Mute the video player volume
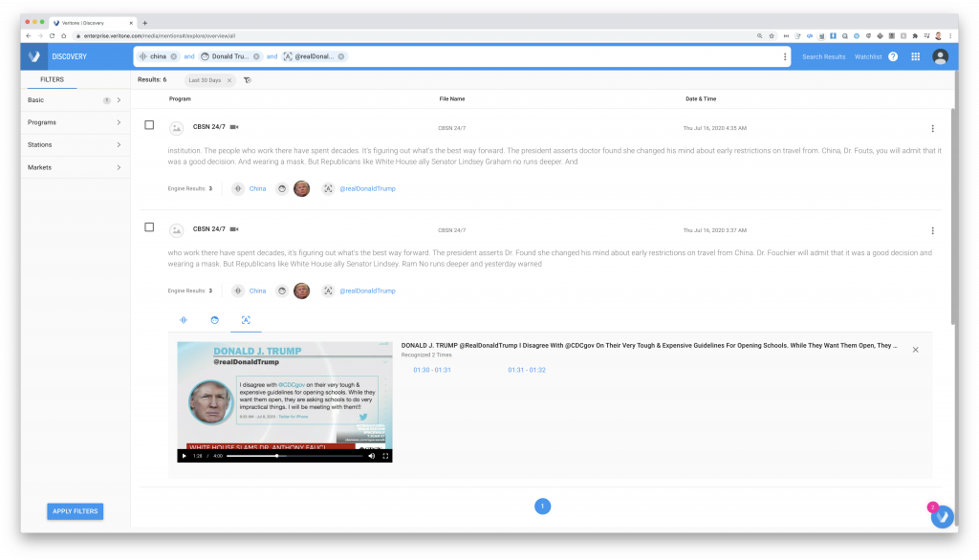Image resolution: width=979 pixels, height=560 pixels. pos(372,456)
